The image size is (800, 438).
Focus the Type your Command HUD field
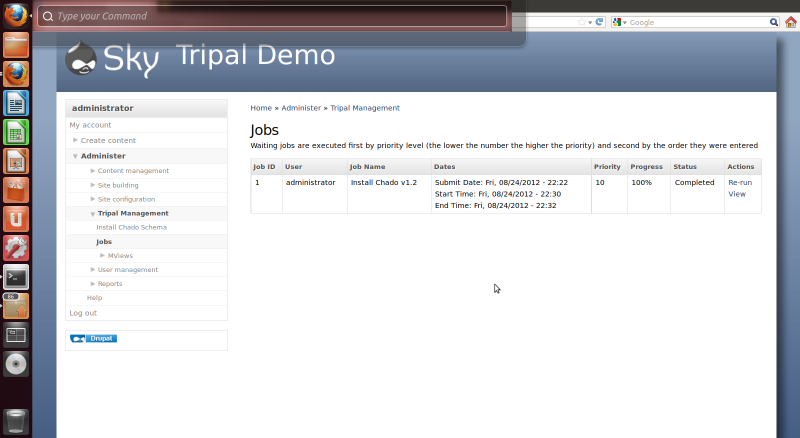(272, 16)
